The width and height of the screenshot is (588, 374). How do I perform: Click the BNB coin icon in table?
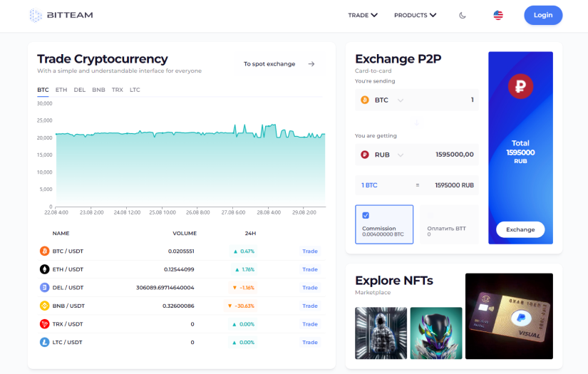pos(45,306)
